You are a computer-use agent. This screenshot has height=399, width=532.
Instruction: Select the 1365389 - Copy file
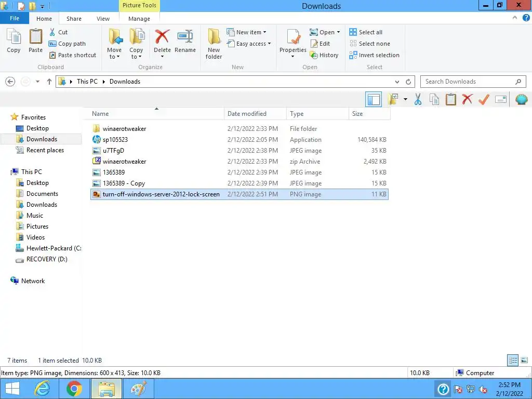pos(240,183)
